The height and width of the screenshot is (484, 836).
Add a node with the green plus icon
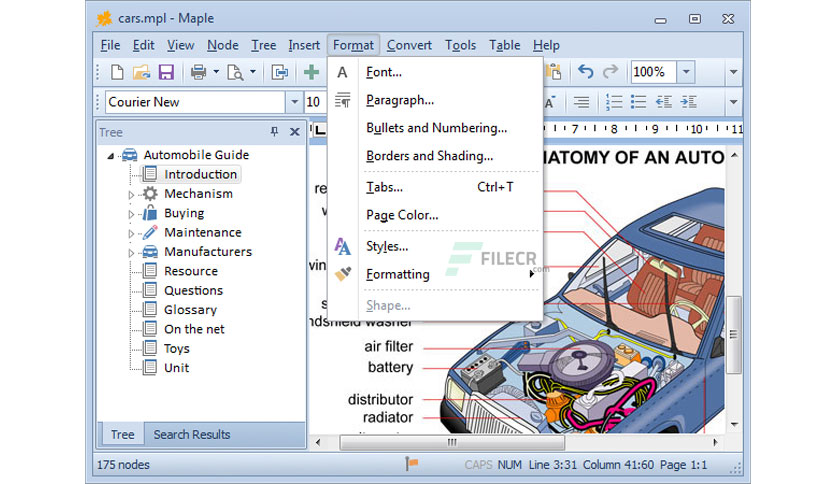(311, 72)
